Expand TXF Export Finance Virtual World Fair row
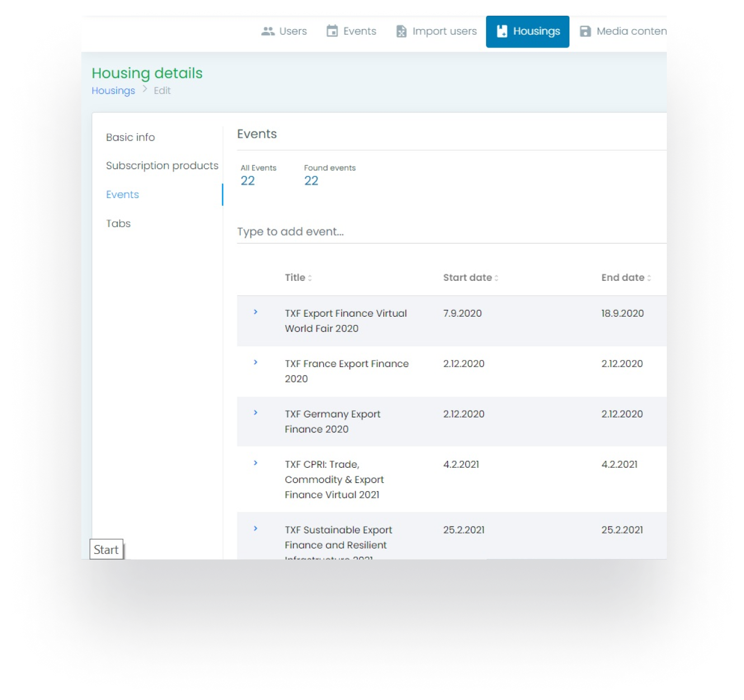744x700 pixels. click(256, 312)
